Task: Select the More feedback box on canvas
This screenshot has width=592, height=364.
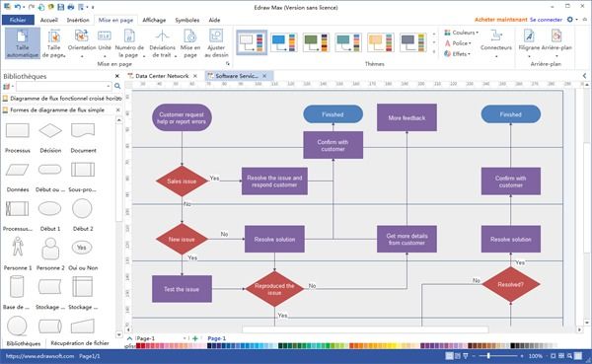Action: (x=407, y=117)
